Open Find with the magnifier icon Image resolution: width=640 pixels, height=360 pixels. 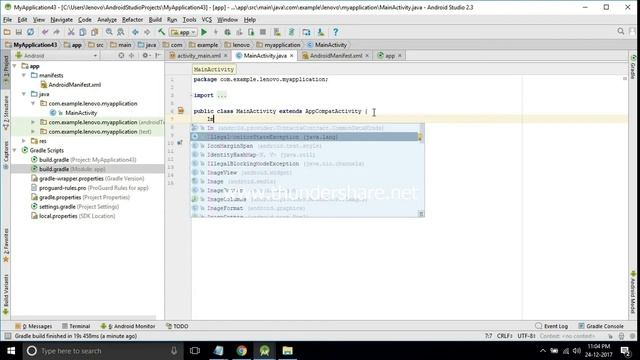pos(109,32)
